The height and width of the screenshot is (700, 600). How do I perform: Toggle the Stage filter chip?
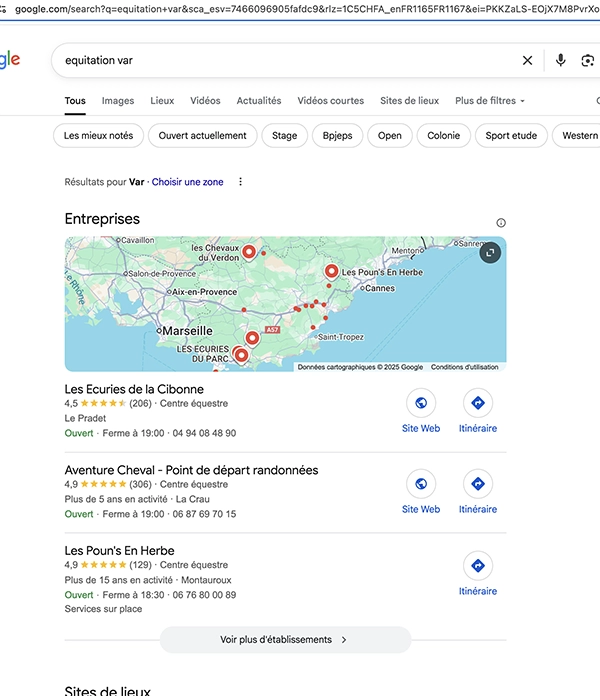[284, 135]
